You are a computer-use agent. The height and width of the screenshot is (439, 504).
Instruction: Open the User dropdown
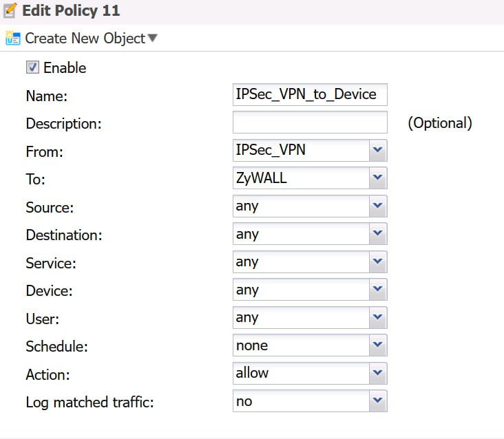click(310, 318)
